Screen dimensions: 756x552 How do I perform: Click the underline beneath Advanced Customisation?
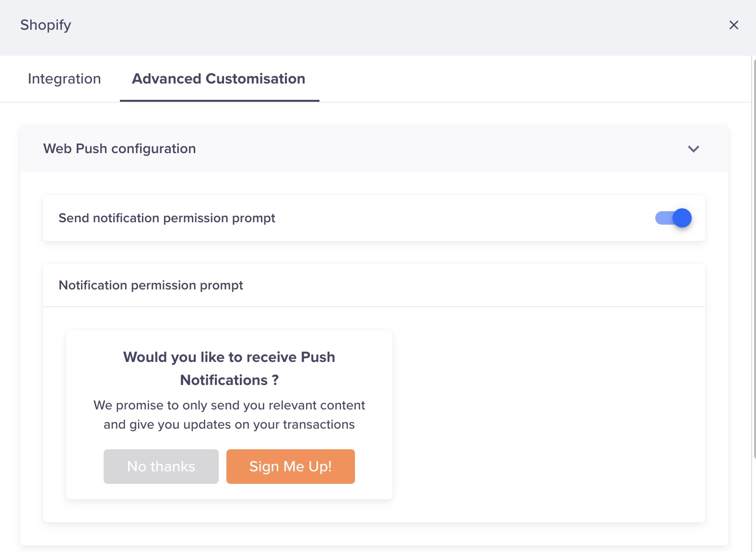[219, 101]
